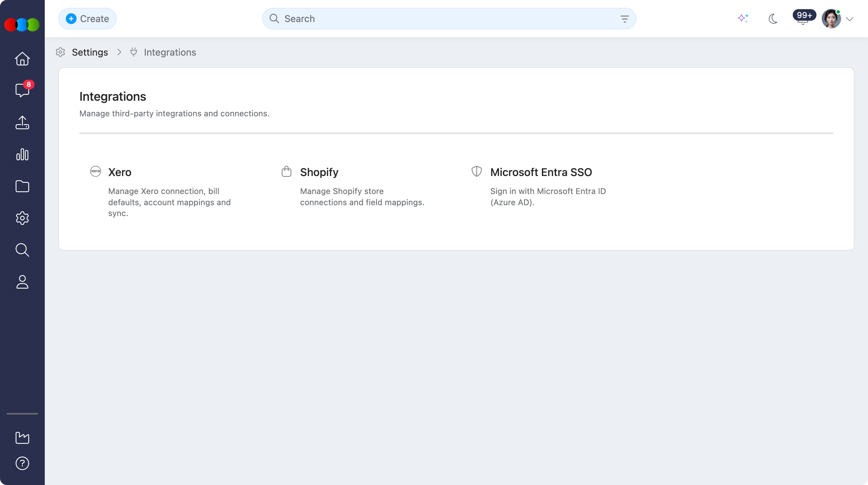Open the AI sparkle assistant icon

click(743, 19)
